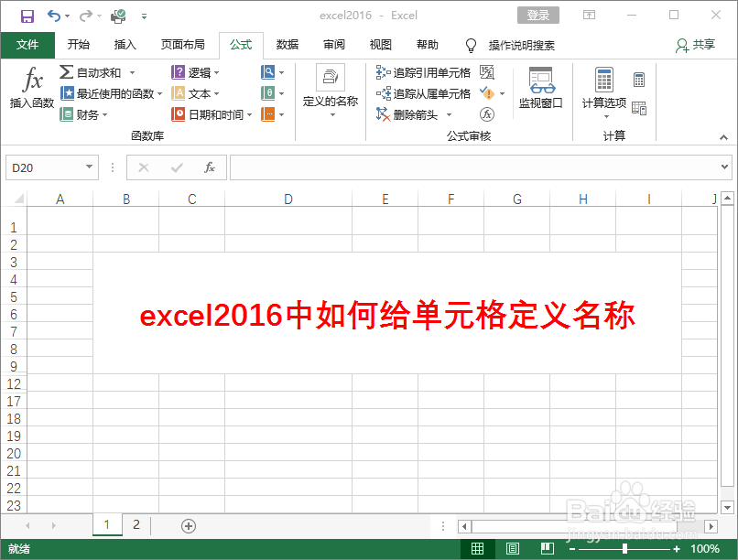Expand the Name Box dropdown arrow
The height and width of the screenshot is (560, 738).
tap(89, 167)
